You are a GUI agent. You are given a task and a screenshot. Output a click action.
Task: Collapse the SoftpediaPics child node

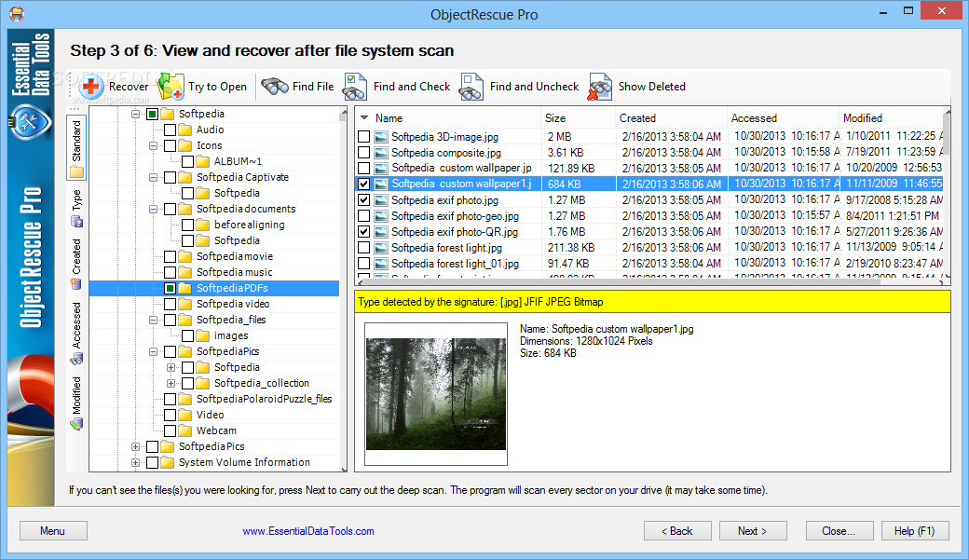point(153,351)
